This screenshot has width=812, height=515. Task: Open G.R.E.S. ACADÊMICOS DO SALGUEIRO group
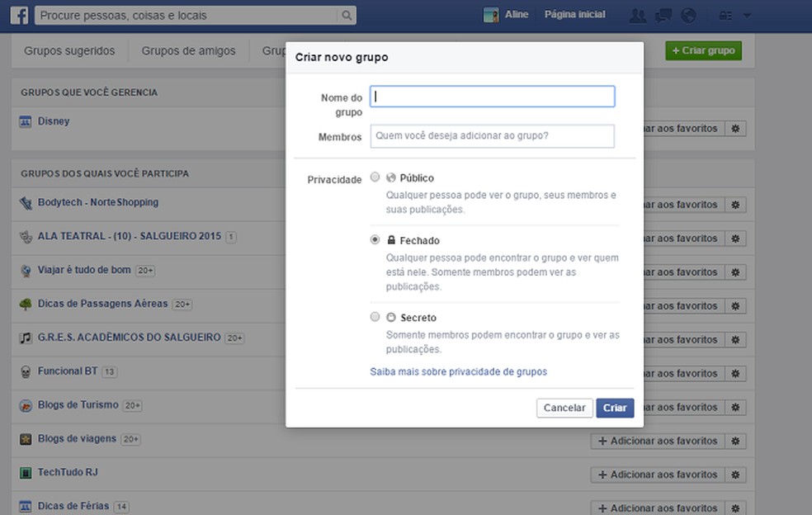tap(129, 338)
